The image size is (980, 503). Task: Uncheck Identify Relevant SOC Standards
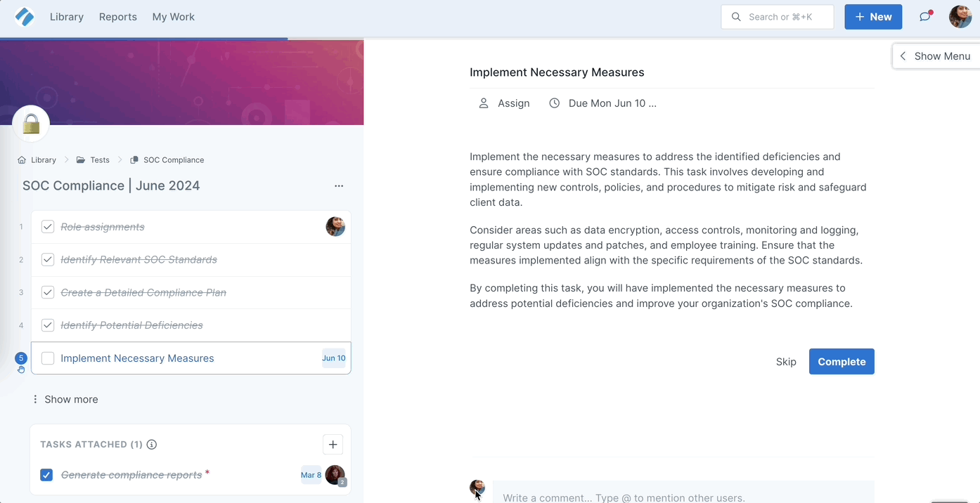[x=48, y=260]
